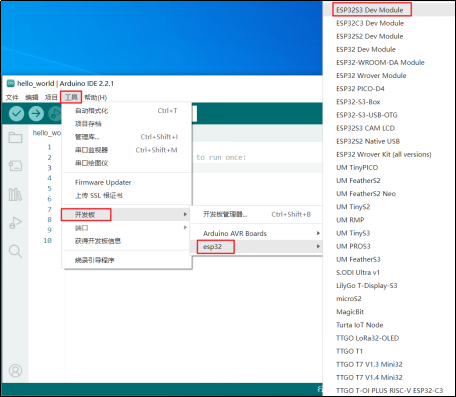Select ESP32-S3-Box board
The image size is (456, 397).
(x=389, y=102)
